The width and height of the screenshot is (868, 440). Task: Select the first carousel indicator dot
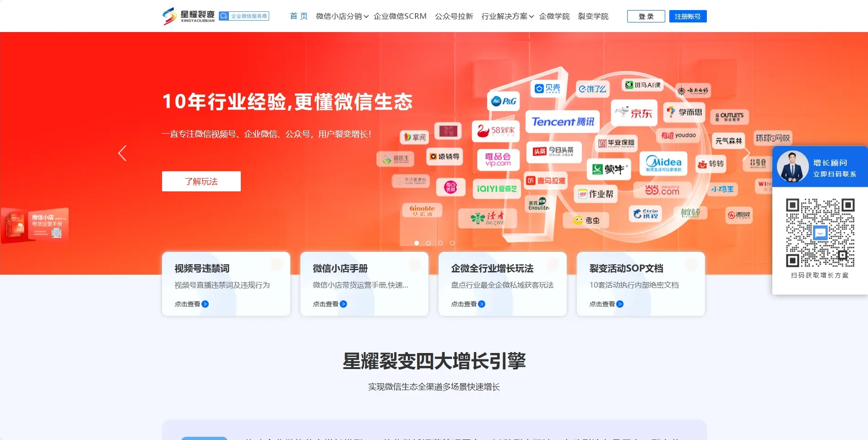tap(417, 243)
